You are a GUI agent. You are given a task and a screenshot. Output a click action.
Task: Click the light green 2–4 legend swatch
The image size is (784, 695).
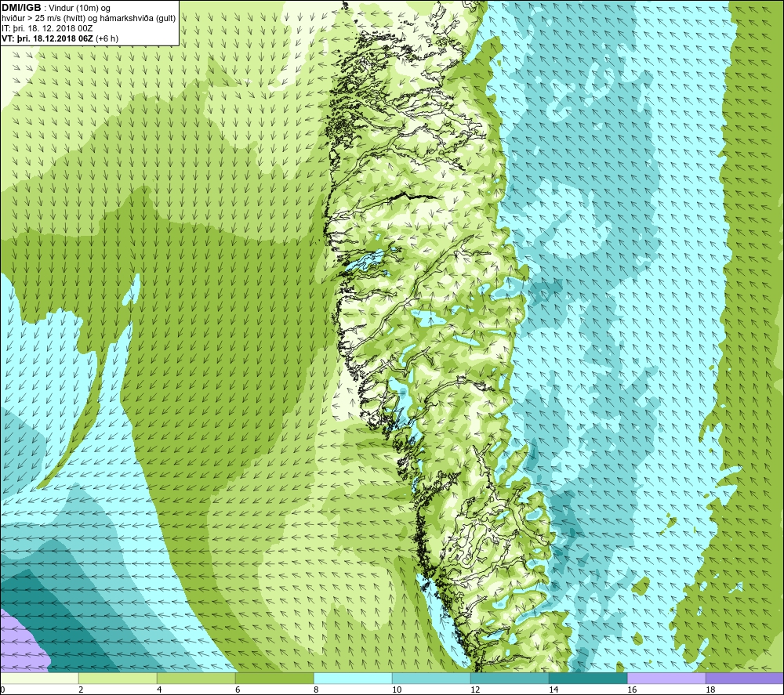tap(118, 678)
